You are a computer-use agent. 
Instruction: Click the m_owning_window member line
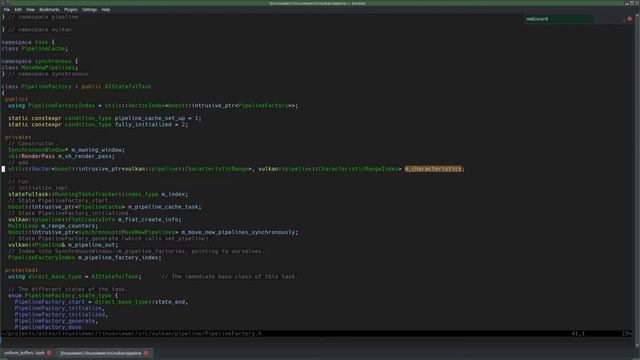tap(67, 150)
